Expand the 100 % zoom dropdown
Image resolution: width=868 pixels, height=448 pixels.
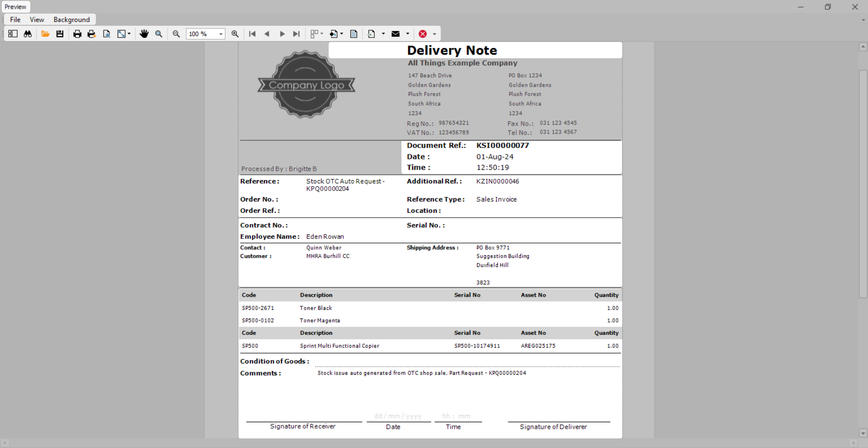(x=221, y=34)
